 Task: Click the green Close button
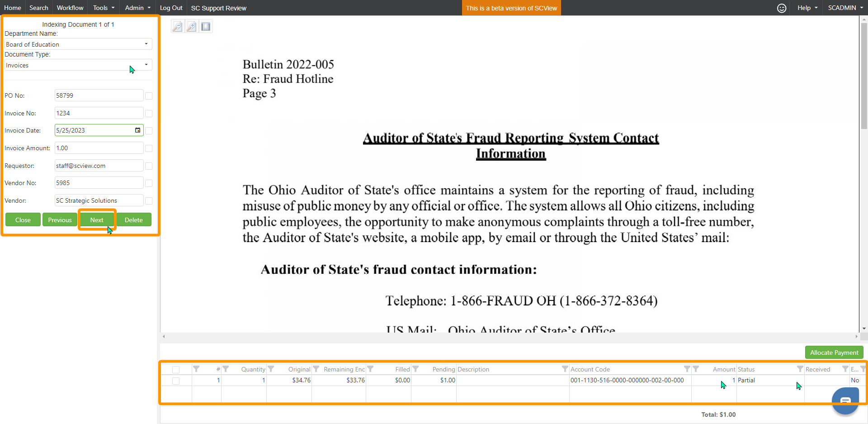click(23, 220)
